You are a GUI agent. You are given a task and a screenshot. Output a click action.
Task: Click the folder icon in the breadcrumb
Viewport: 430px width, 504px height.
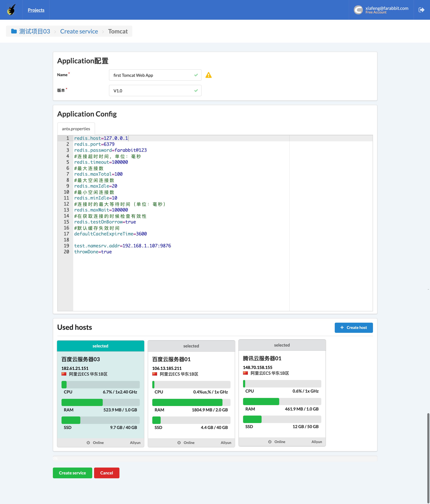click(14, 31)
